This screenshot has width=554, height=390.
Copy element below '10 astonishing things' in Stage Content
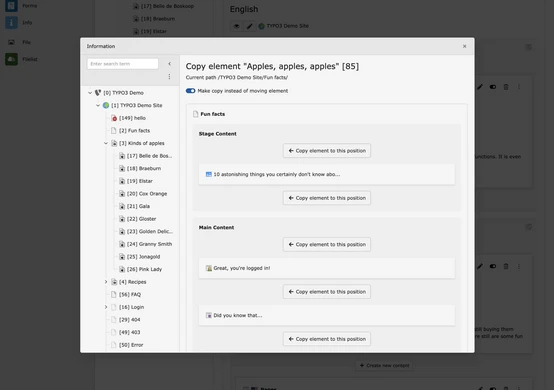pos(327,198)
